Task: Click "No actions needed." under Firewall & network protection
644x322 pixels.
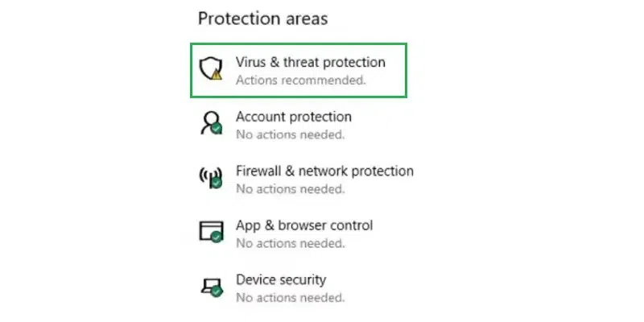Action: [290, 188]
